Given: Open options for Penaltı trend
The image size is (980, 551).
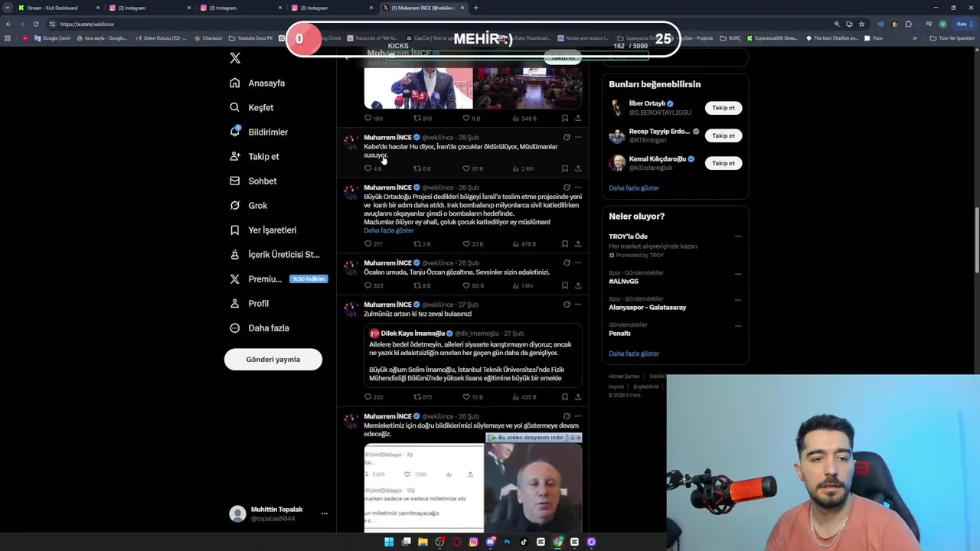Looking at the screenshot, I should click(738, 326).
